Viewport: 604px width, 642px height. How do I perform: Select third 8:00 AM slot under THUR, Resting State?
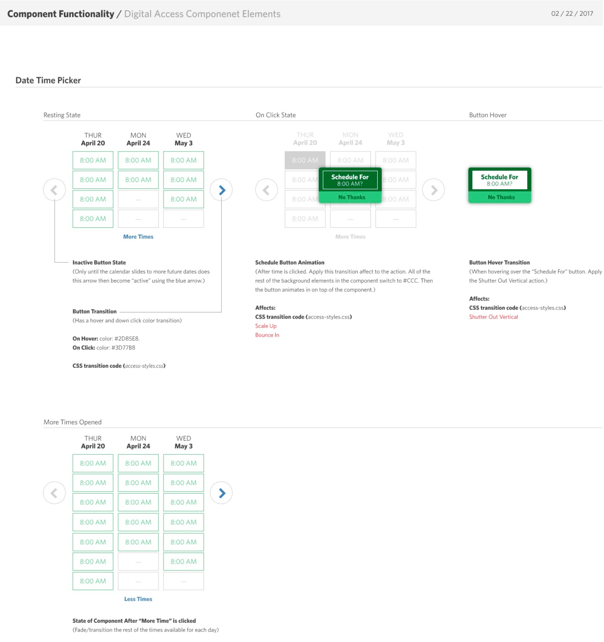coord(93,199)
